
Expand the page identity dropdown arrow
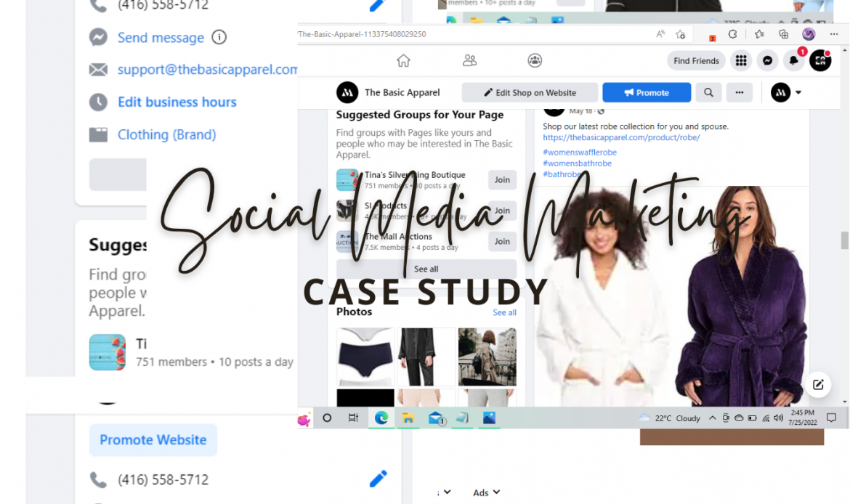(798, 93)
